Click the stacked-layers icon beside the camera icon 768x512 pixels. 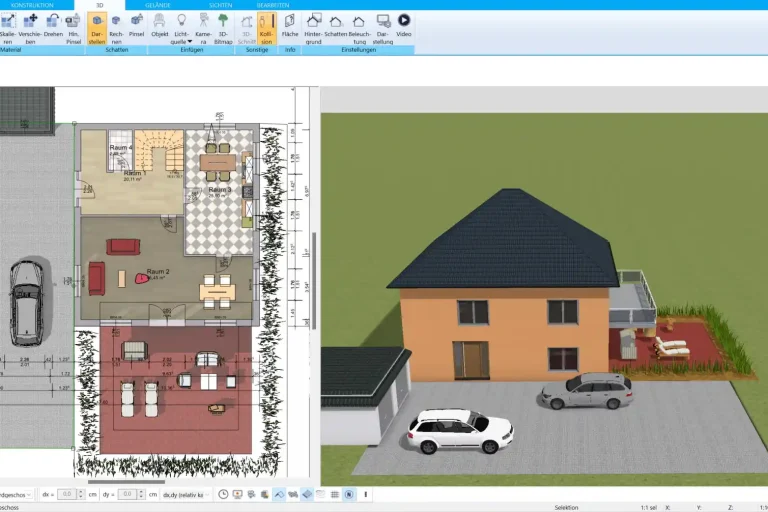pos(265,494)
